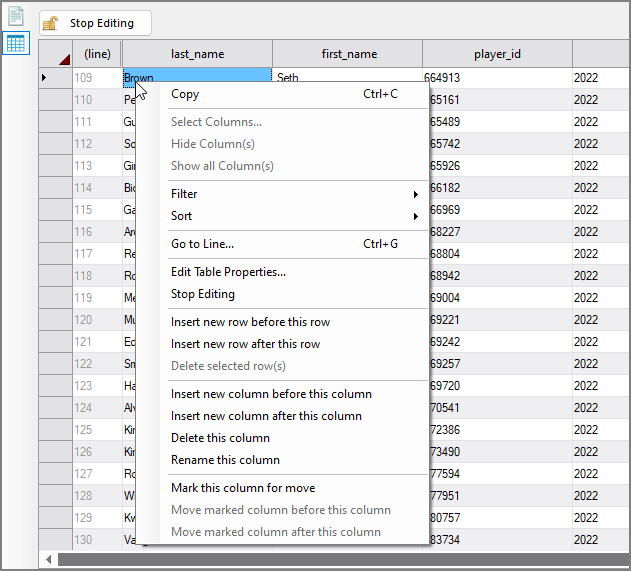
Task: Click the first_name column header
Action: click(x=348, y=54)
